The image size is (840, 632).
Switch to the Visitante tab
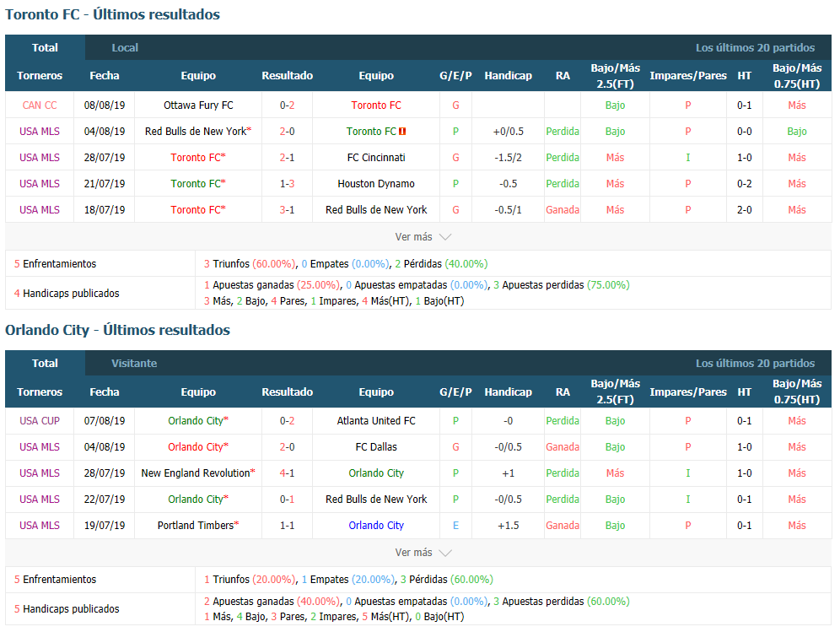coord(134,364)
